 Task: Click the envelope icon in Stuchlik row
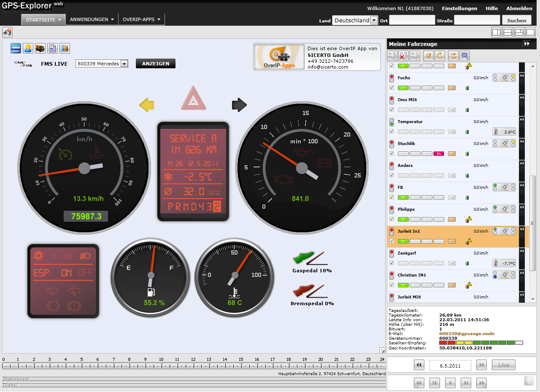(x=452, y=154)
